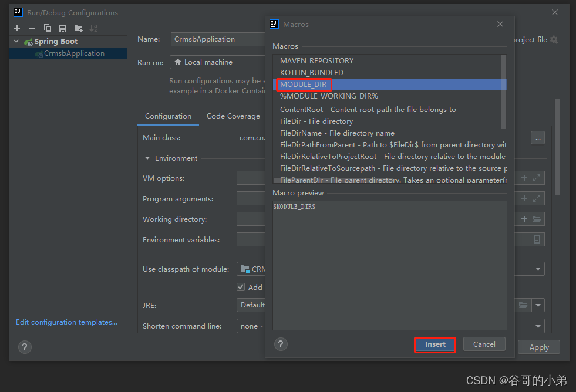Screen dimensions: 576x392
Task: Open project file settings gear icon
Action: click(x=554, y=40)
